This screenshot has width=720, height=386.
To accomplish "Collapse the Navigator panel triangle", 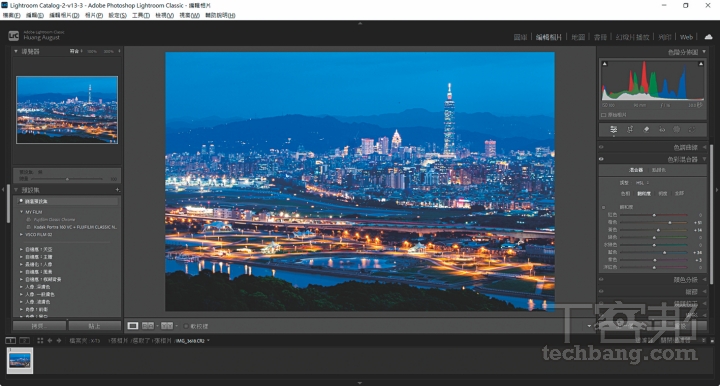I will [x=16, y=51].
